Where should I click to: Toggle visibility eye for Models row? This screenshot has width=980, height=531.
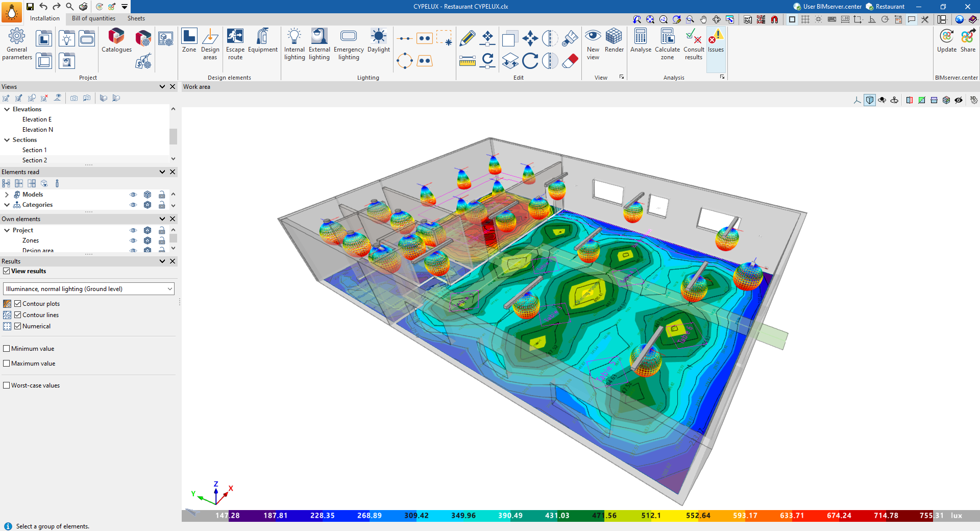point(133,195)
